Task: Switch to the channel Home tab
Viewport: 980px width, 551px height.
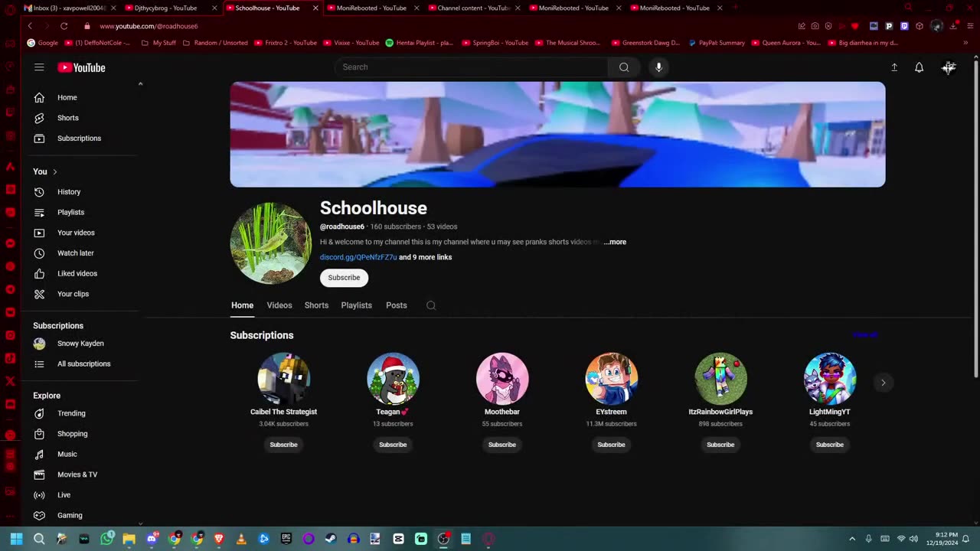Action: (x=242, y=305)
